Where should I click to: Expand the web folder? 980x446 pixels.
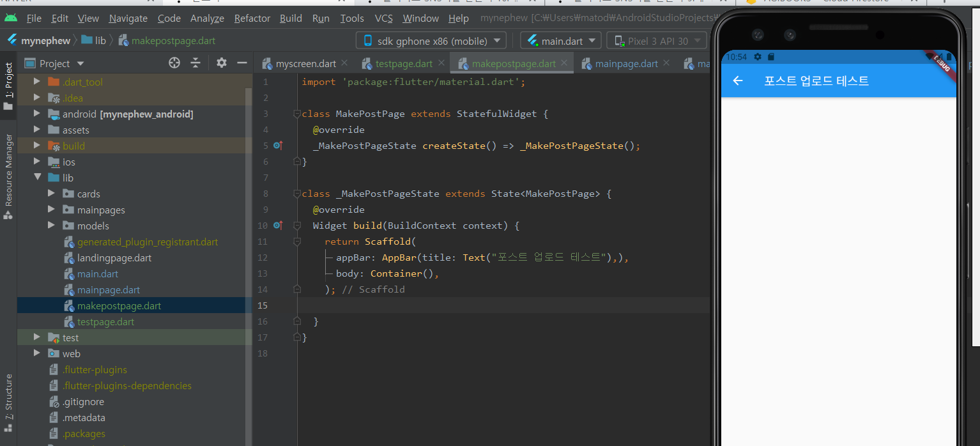tap(36, 353)
